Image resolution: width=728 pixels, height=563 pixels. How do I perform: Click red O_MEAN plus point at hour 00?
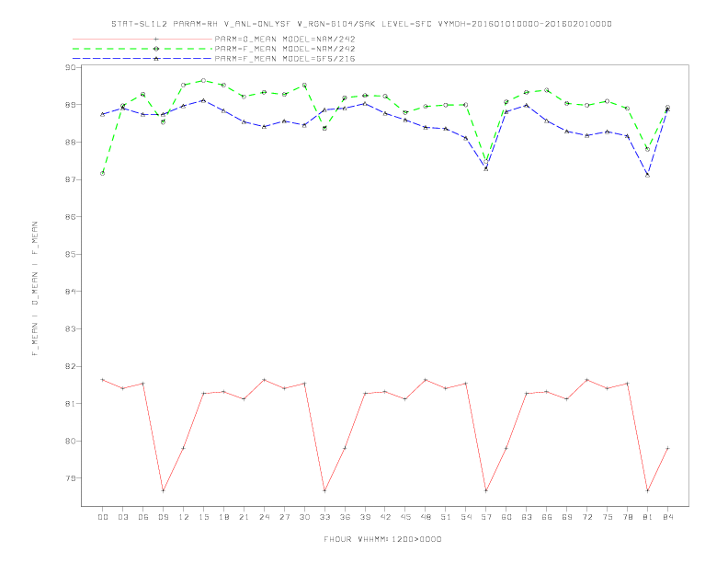point(103,380)
